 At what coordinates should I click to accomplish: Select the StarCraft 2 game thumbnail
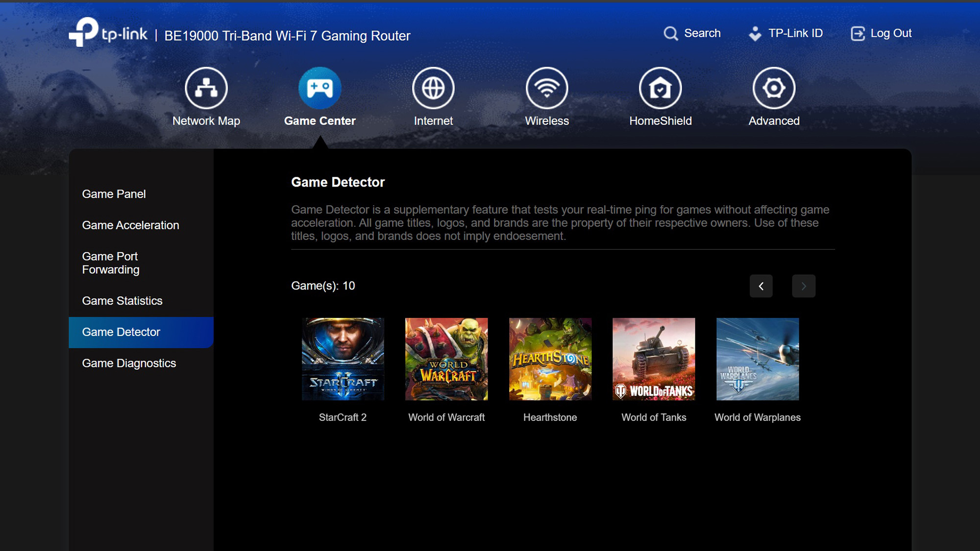click(x=343, y=359)
